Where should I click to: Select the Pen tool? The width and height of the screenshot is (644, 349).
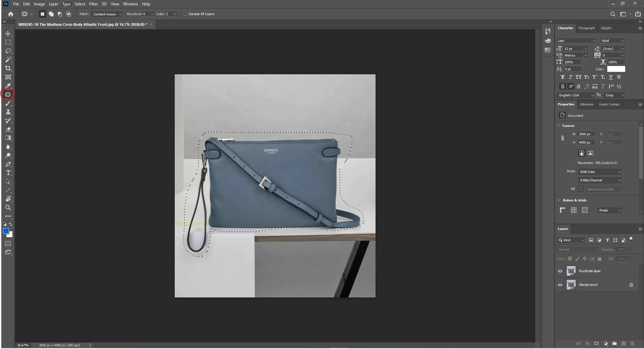pyautogui.click(x=8, y=164)
